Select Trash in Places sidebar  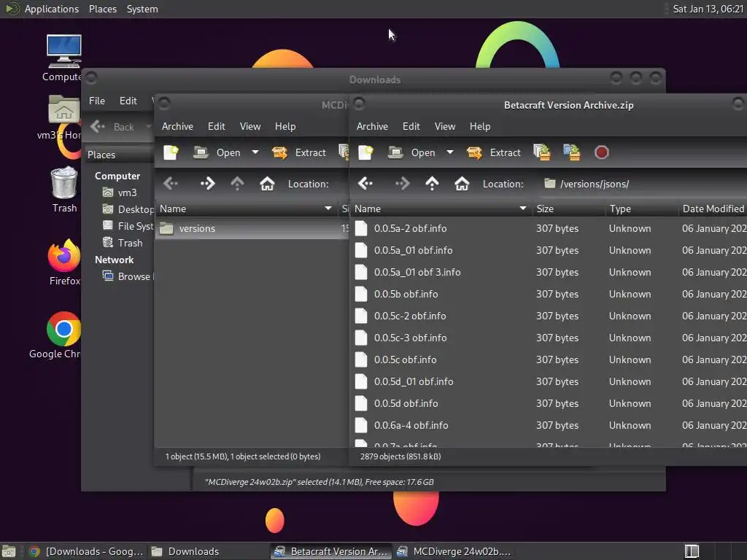pos(123,244)
